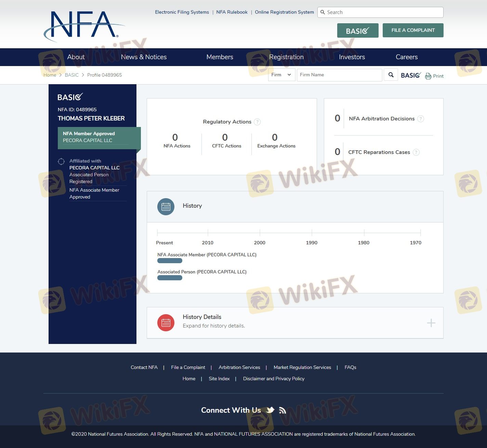The width and height of the screenshot is (487, 448).
Task: Click the red History Details calendar icon
Action: 166,323
